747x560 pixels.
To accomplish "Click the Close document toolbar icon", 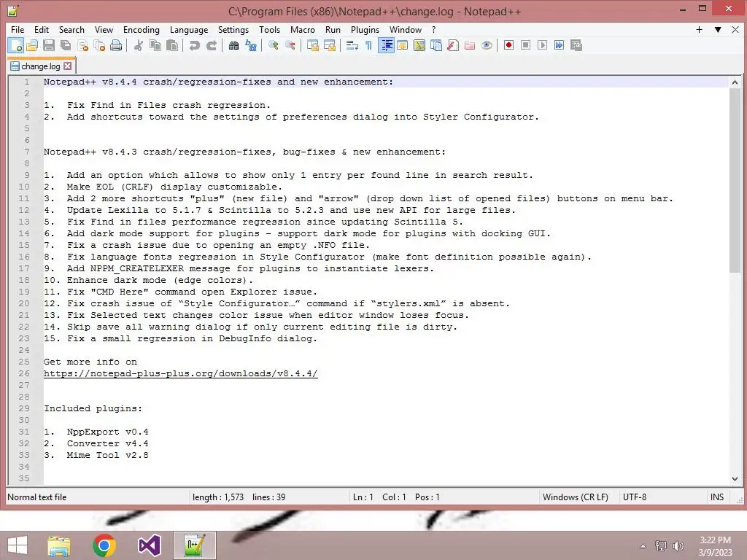I will click(82, 45).
